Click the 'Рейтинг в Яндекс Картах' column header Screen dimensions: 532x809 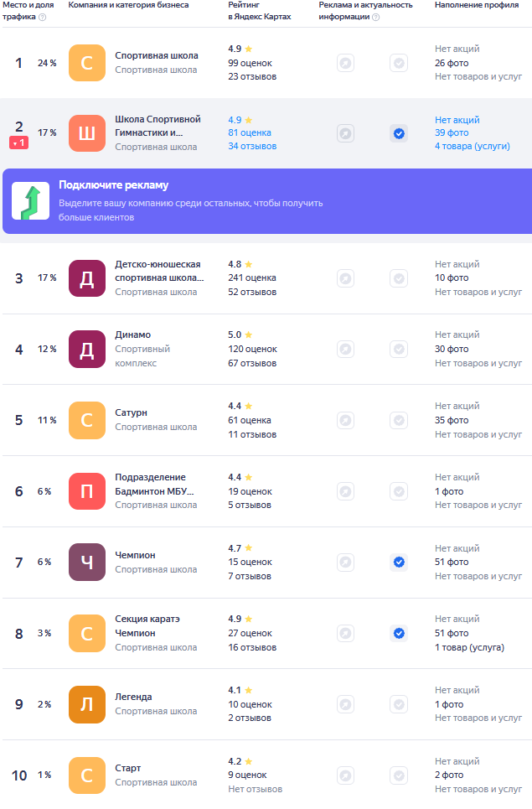click(260, 11)
